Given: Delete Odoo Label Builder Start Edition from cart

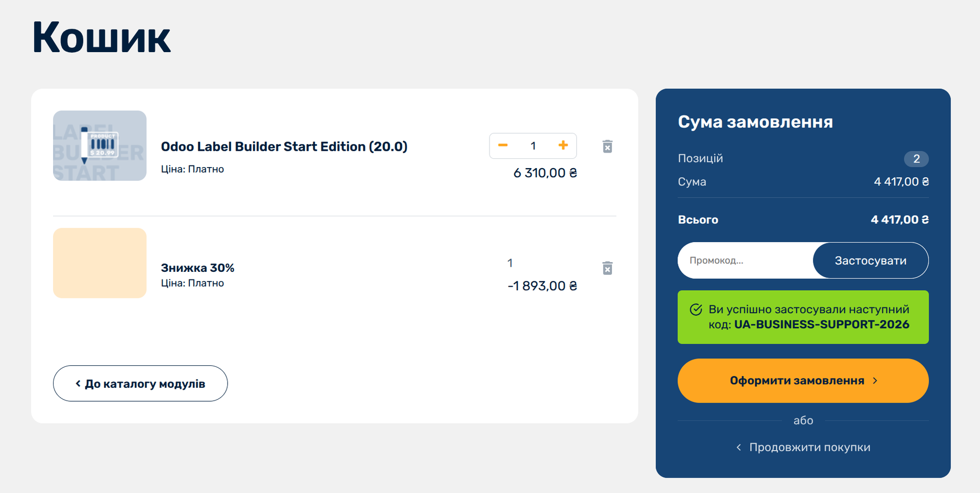Looking at the screenshot, I should tap(607, 147).
